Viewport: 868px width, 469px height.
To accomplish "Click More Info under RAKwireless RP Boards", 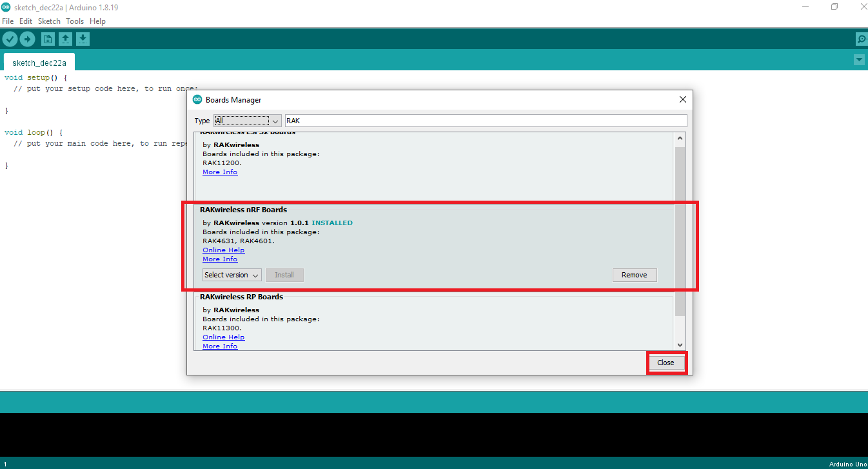I will [x=220, y=346].
